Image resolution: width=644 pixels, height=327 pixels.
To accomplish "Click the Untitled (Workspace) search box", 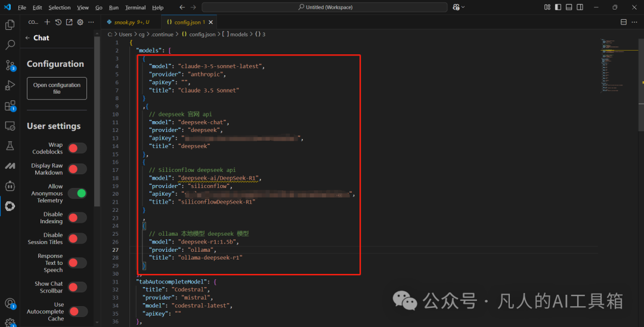I will pos(324,7).
